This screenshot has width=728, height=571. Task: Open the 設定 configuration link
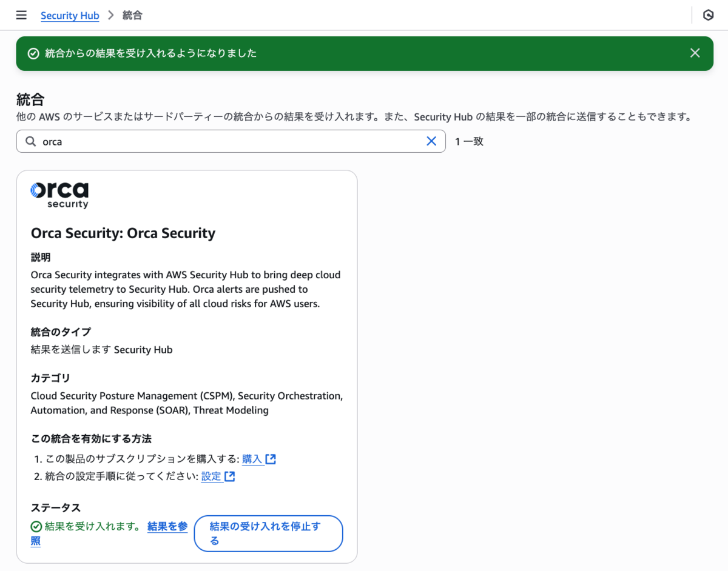[211, 476]
